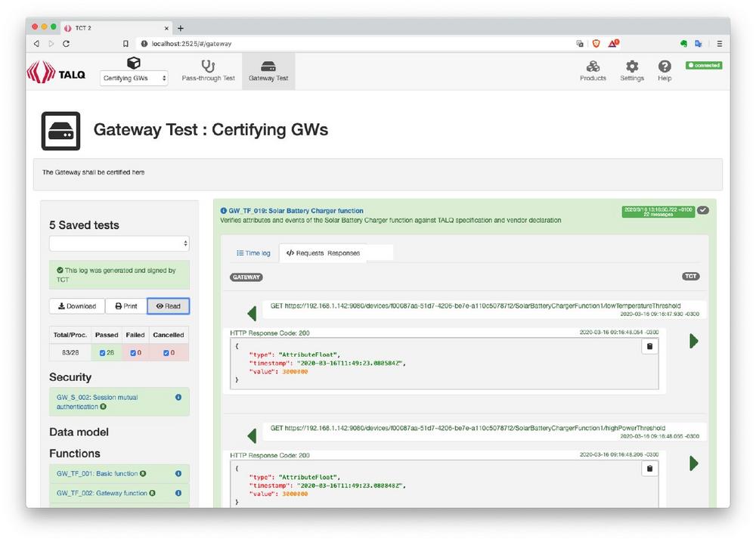Image resolution: width=756 pixels, height=542 pixels.
Task: Print the test log
Action: point(126,306)
